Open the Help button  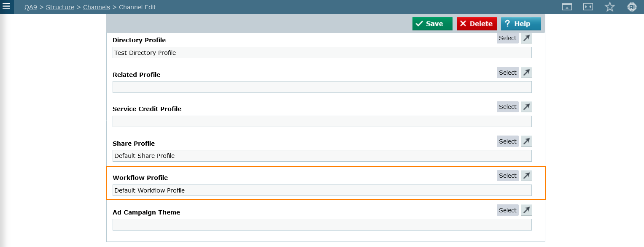click(521, 24)
